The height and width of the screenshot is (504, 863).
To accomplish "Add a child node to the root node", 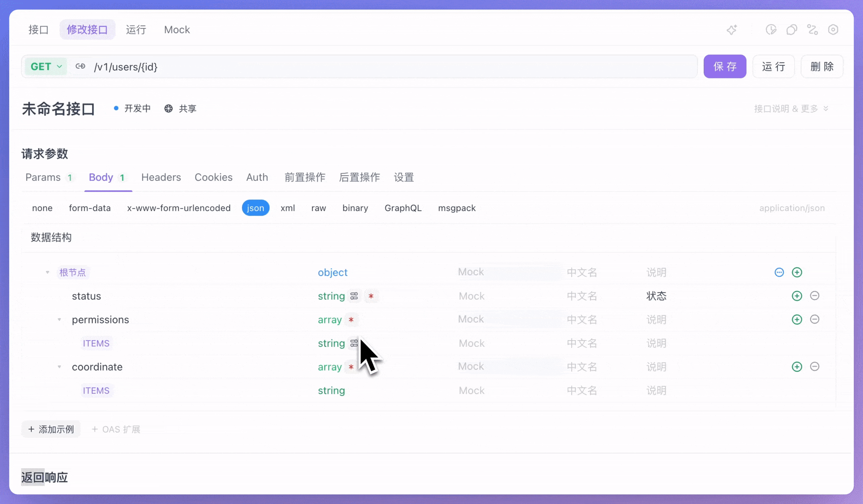I will click(x=796, y=272).
